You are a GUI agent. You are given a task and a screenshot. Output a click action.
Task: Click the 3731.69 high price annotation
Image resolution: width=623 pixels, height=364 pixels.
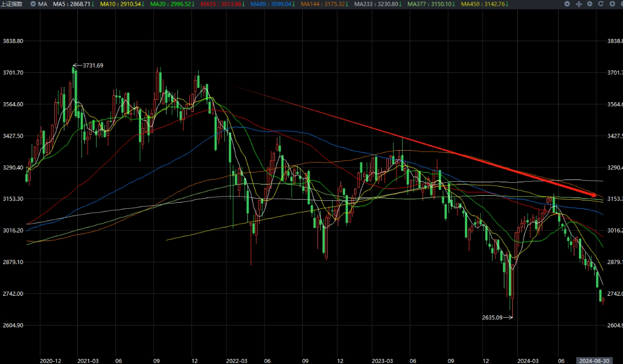point(93,65)
